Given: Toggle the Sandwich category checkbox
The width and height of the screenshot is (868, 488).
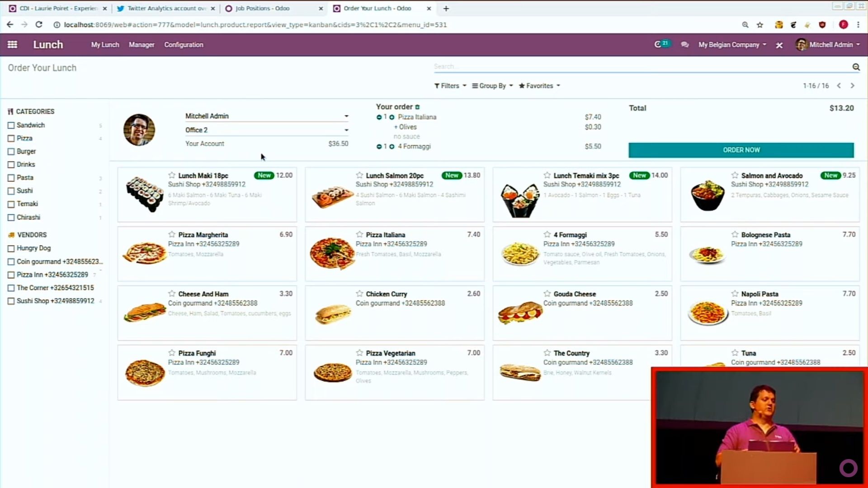Looking at the screenshot, I should [12, 125].
